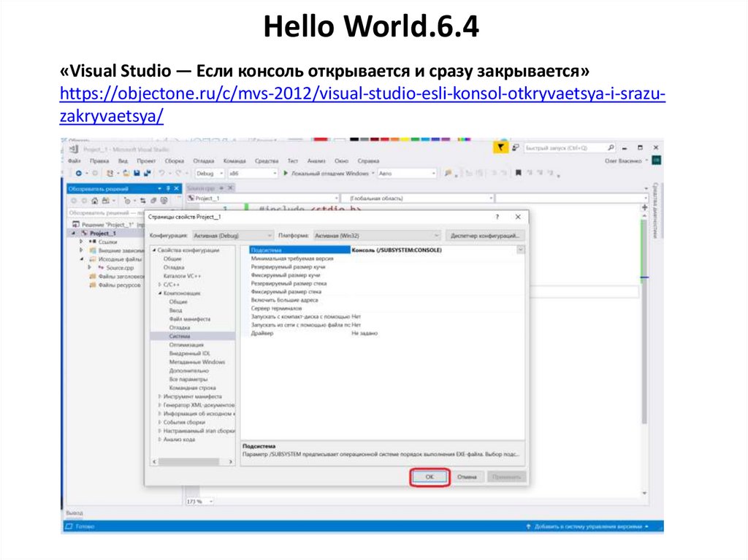
Task: Collapse Исходные файлы folder in Solution Explorer
Action: click(81, 259)
